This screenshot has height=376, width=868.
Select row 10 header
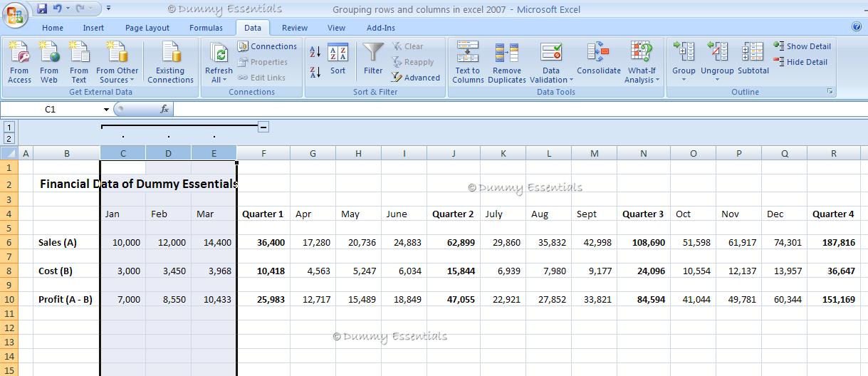pyautogui.click(x=9, y=299)
